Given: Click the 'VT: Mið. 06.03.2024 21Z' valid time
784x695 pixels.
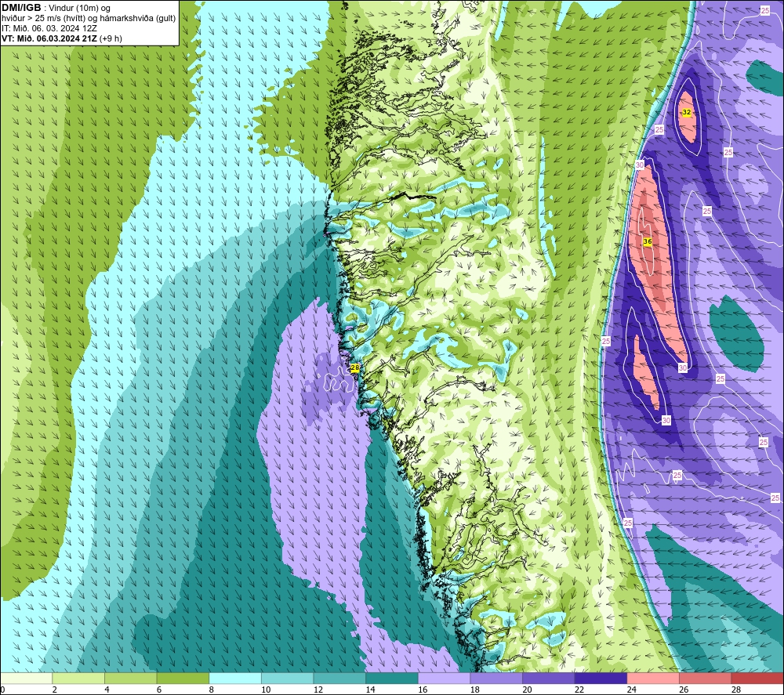Looking at the screenshot, I should pos(49,38).
